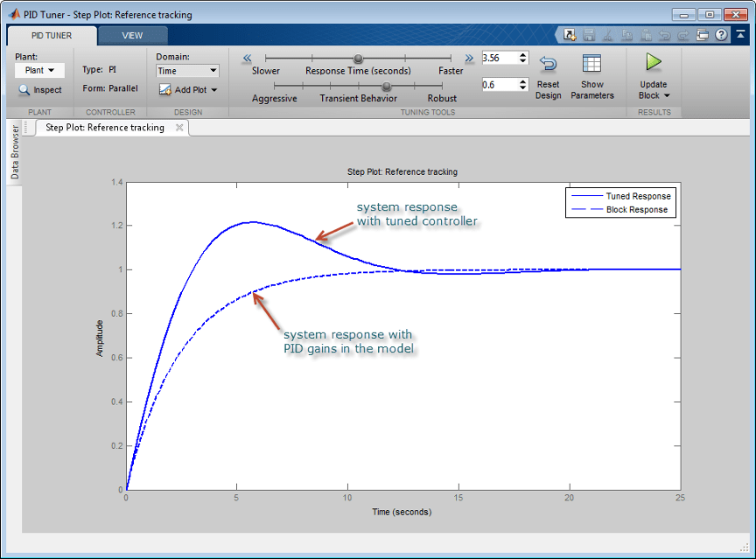Click in the 0.6 transient behavior field
Screen dimensions: 756x559
coord(500,85)
